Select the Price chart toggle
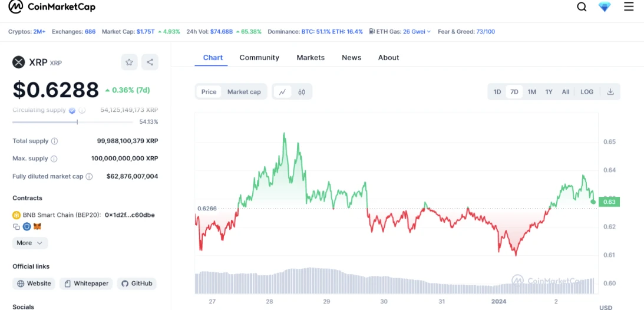Screen dimensions: 644x310 209,92
